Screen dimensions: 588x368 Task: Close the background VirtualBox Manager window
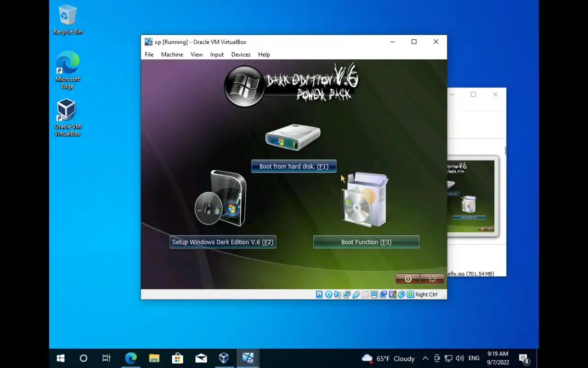pyautogui.click(x=495, y=94)
